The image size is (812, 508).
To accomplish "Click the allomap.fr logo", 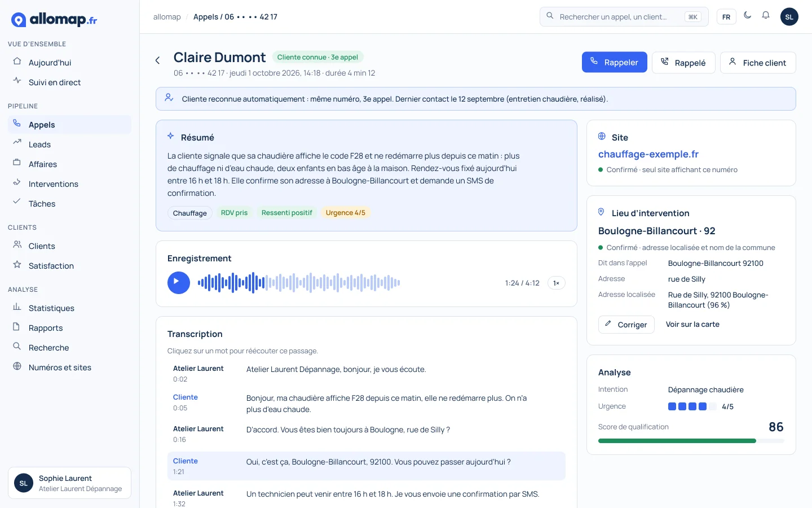I will point(54,20).
